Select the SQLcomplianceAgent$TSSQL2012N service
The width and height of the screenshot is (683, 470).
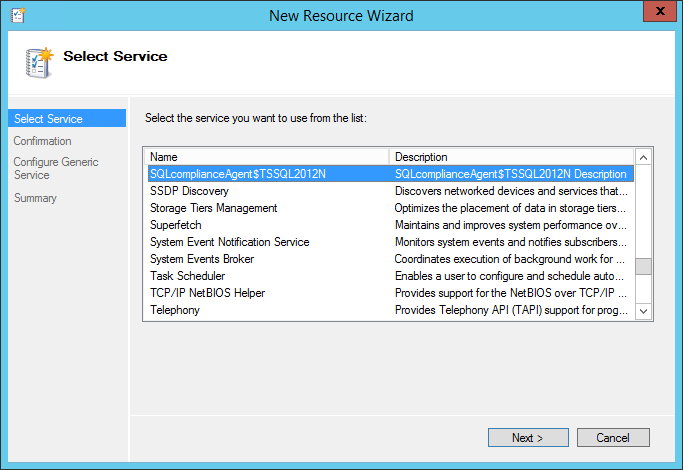(x=238, y=174)
